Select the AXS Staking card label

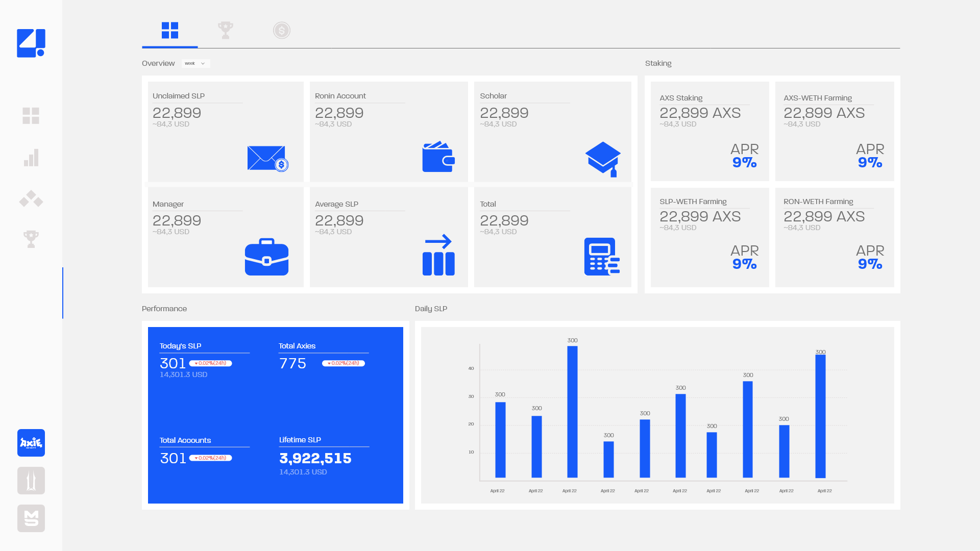(x=681, y=98)
